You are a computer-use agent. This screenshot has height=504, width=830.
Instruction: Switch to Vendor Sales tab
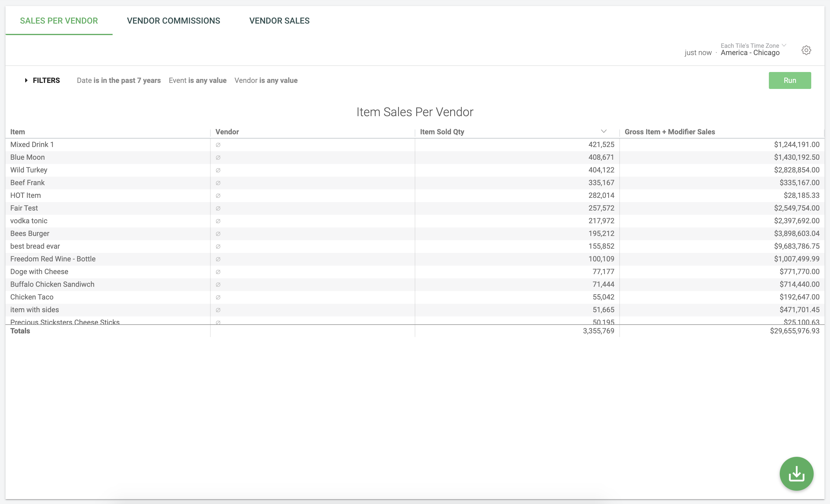point(279,21)
